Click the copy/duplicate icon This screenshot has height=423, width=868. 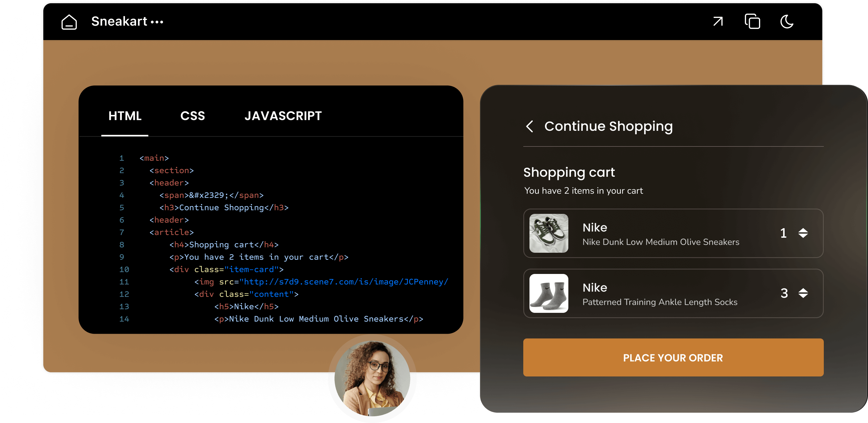click(752, 22)
